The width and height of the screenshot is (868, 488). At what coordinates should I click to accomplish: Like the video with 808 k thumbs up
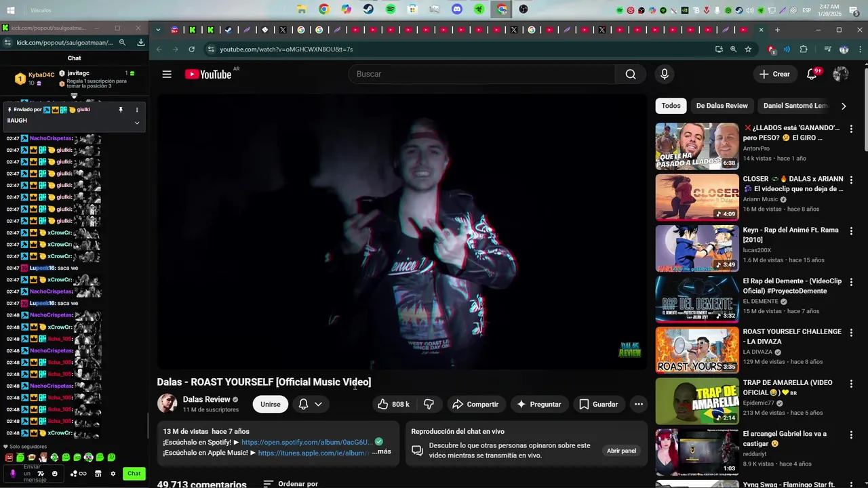click(x=393, y=404)
